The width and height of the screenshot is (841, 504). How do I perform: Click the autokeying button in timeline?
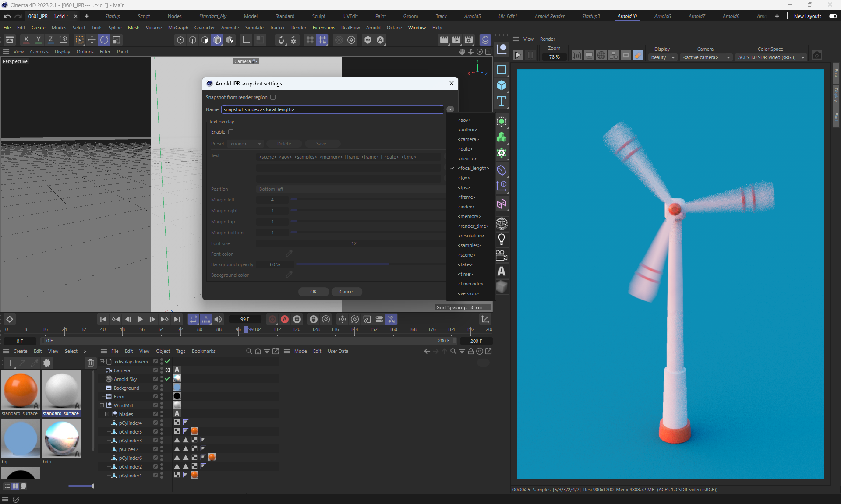pos(285,319)
